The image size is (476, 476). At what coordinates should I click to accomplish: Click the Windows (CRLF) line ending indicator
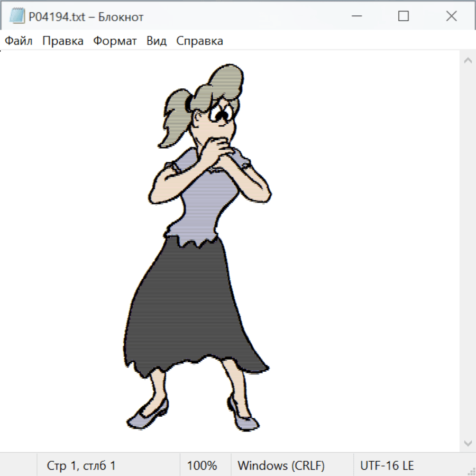click(x=281, y=465)
